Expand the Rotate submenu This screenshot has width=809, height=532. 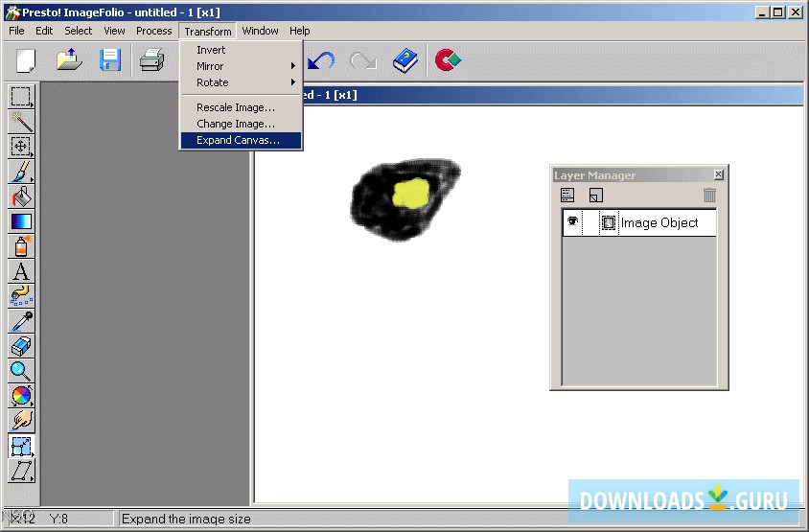tap(241, 82)
